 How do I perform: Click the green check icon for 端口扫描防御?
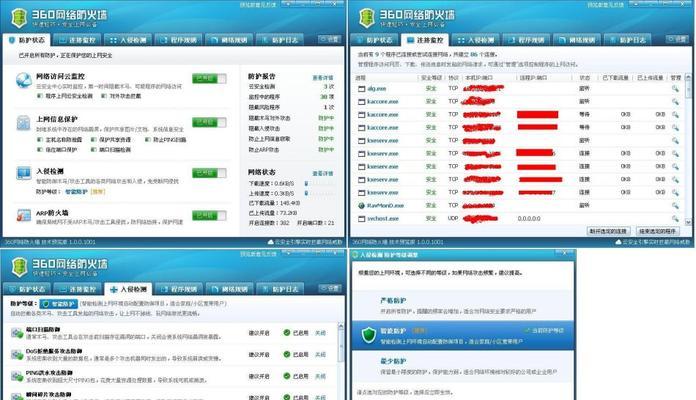287,333
